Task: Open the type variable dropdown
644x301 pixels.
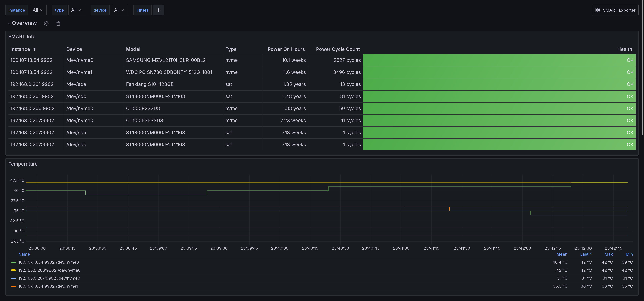Action: [x=76, y=10]
